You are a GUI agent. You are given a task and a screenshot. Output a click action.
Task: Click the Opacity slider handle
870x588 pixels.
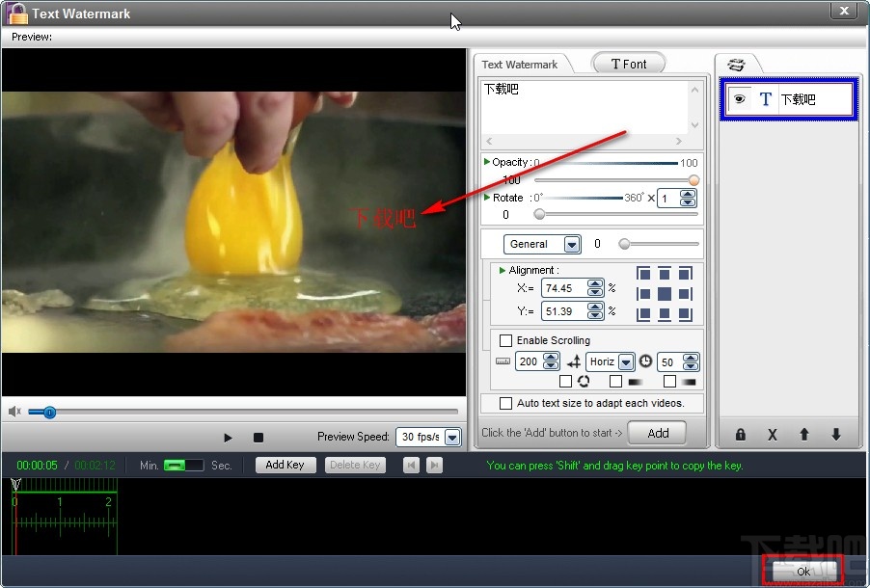693,180
